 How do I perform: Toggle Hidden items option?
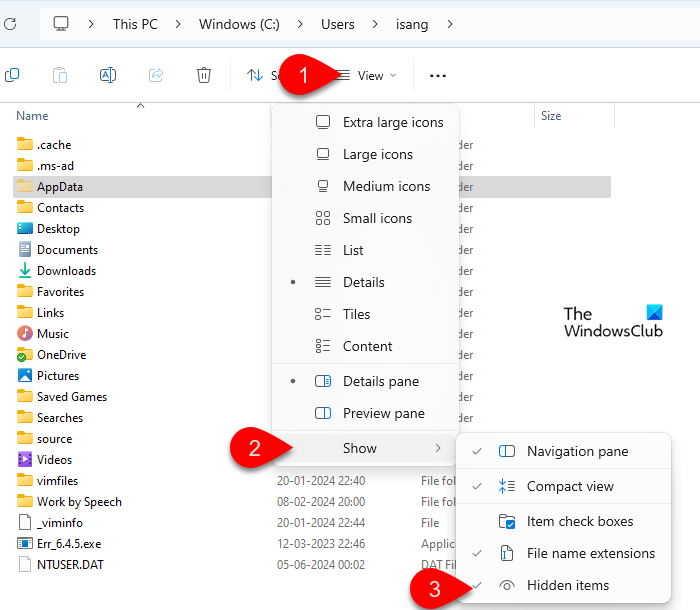[563, 585]
